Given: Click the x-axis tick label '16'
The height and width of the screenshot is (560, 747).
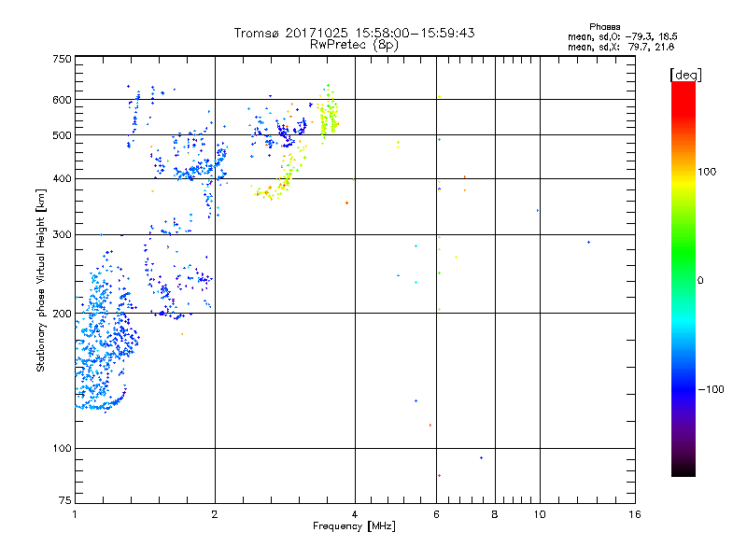Looking at the screenshot, I should pos(635,514).
